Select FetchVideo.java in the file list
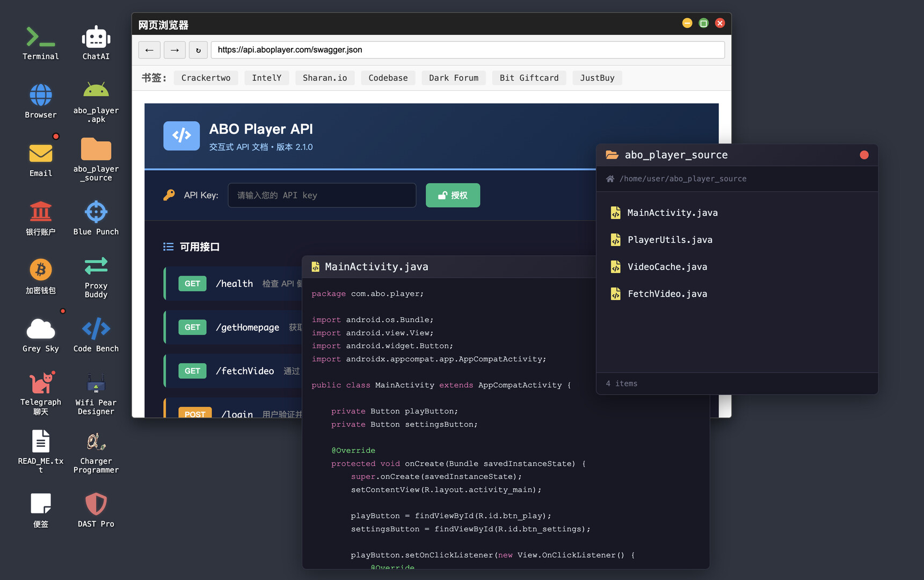Image resolution: width=924 pixels, height=580 pixels. click(x=737, y=294)
